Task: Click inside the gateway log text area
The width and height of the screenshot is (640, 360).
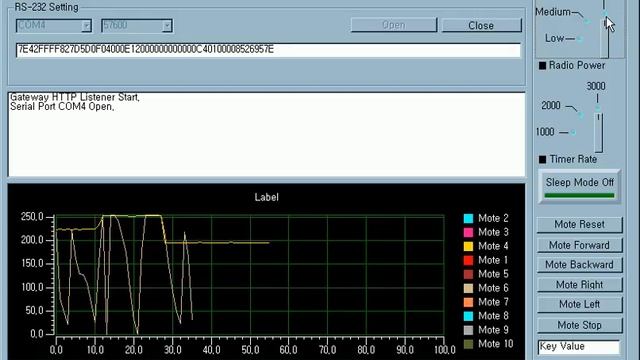Action: [267, 134]
